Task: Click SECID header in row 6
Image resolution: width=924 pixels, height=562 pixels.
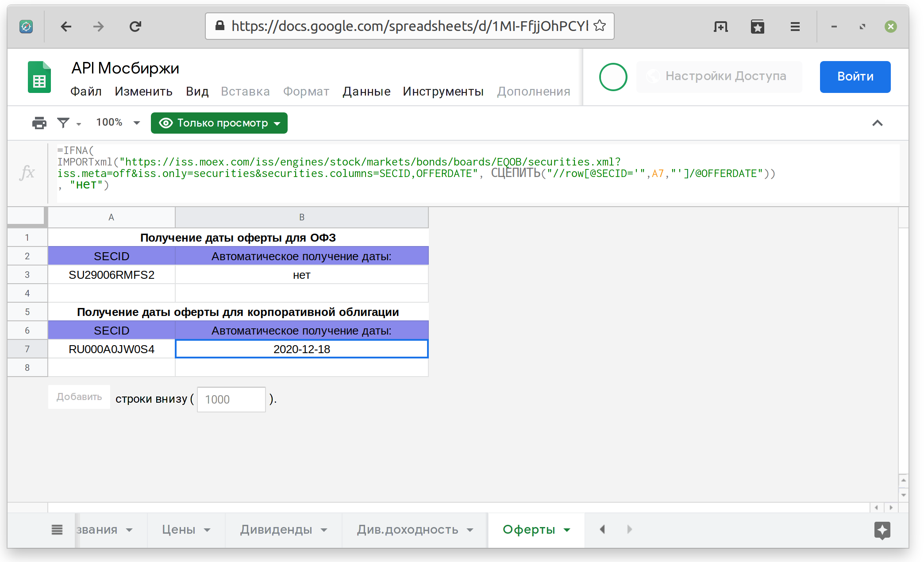Action: [x=112, y=331]
